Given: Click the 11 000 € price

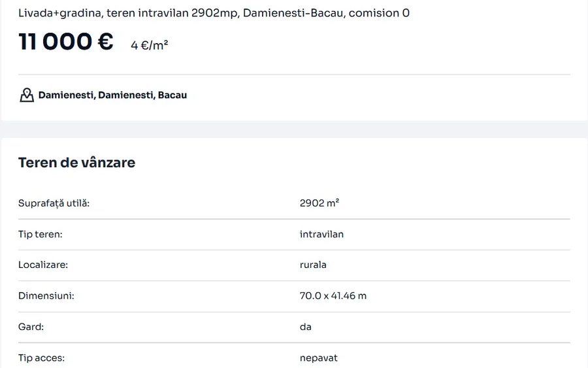Looking at the screenshot, I should [66, 42].
